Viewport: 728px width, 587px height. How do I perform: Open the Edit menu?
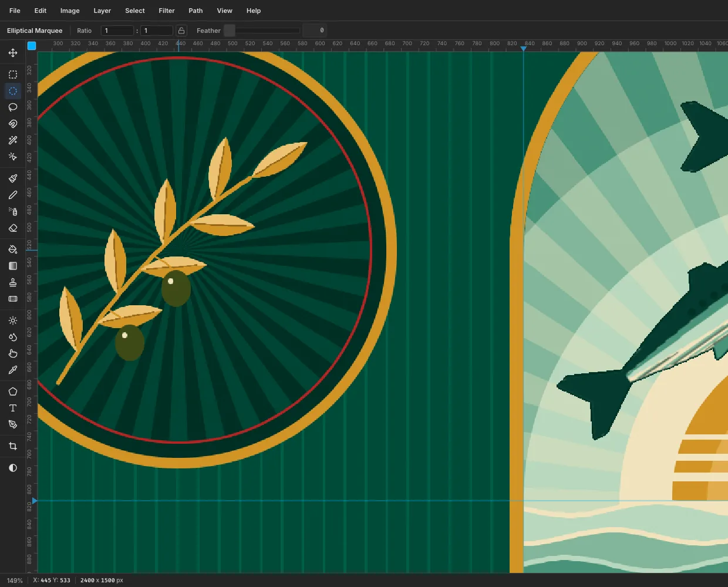[41, 11]
